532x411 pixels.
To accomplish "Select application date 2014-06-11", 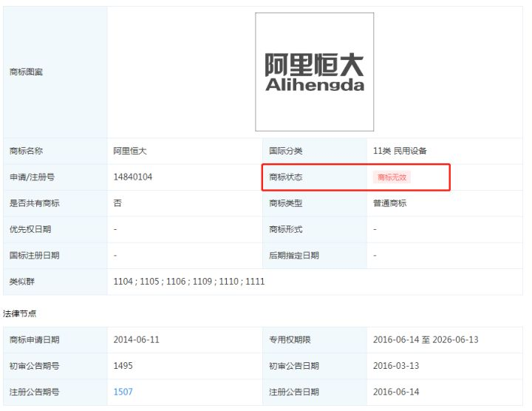I will (136, 340).
